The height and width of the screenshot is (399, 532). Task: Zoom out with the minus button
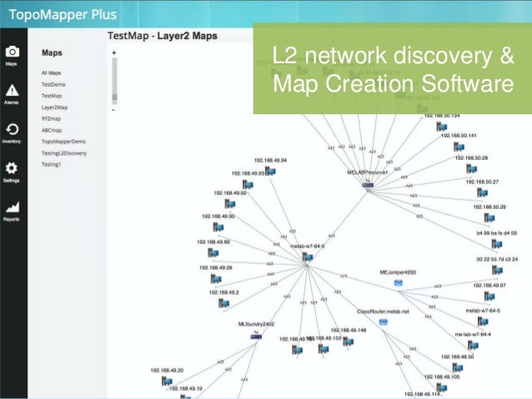[x=113, y=110]
